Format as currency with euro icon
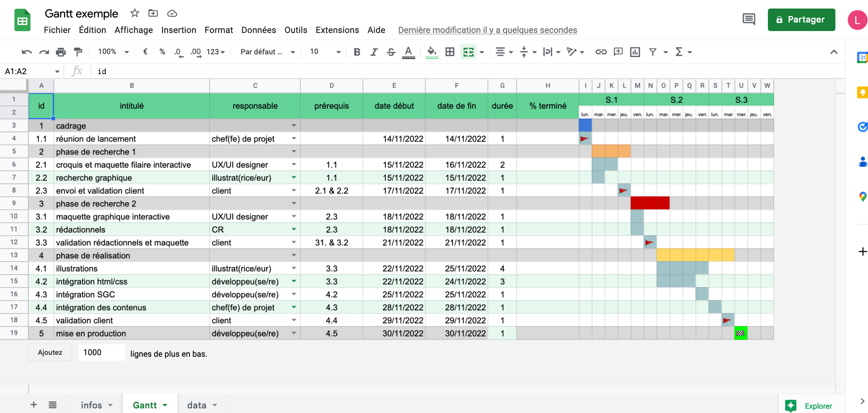Screen dimensions: 868x413 [146, 52]
